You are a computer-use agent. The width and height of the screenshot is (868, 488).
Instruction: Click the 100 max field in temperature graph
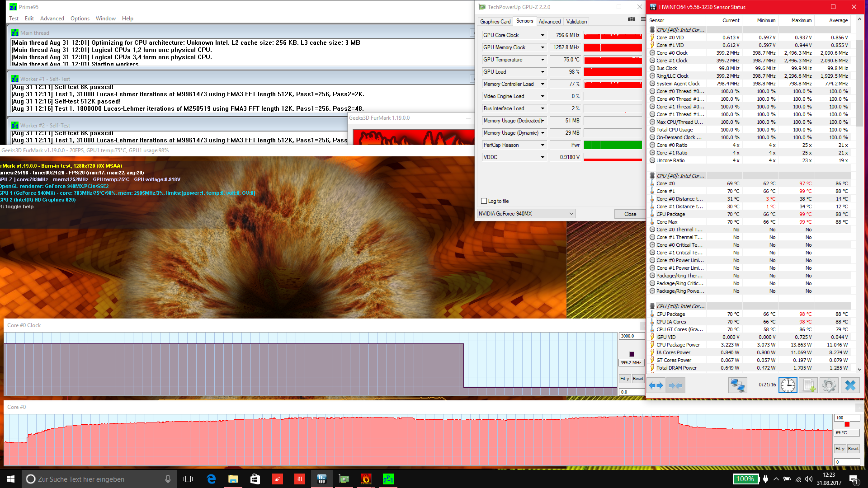pyautogui.click(x=847, y=418)
